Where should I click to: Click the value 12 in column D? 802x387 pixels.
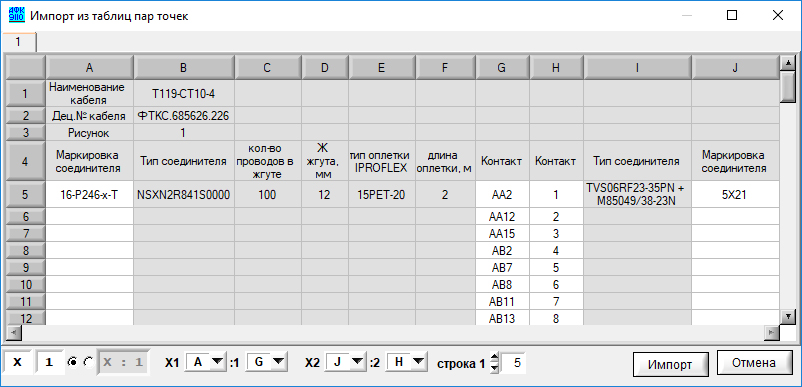point(325,194)
